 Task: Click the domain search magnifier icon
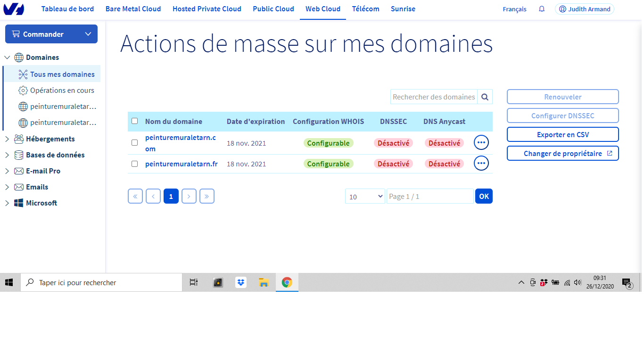click(485, 97)
